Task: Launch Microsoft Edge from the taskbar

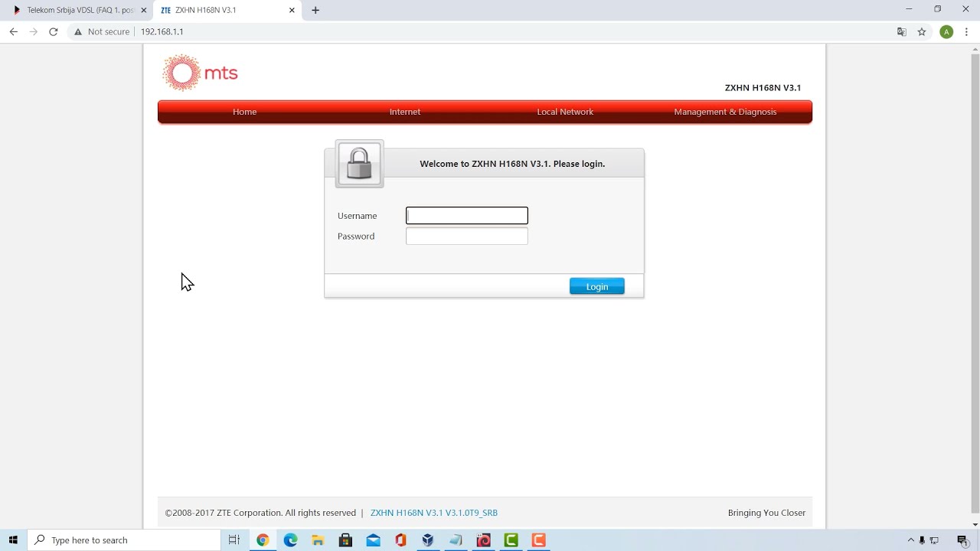Action: 290,540
